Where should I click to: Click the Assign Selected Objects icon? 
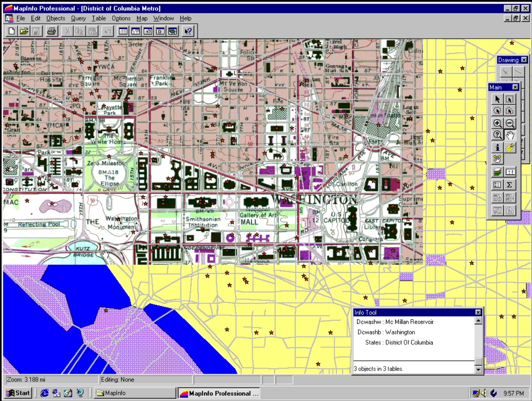pyautogui.click(x=510, y=198)
